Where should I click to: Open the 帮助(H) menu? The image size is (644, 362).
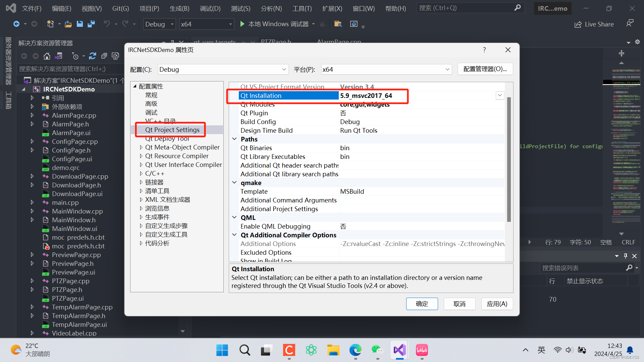click(395, 8)
